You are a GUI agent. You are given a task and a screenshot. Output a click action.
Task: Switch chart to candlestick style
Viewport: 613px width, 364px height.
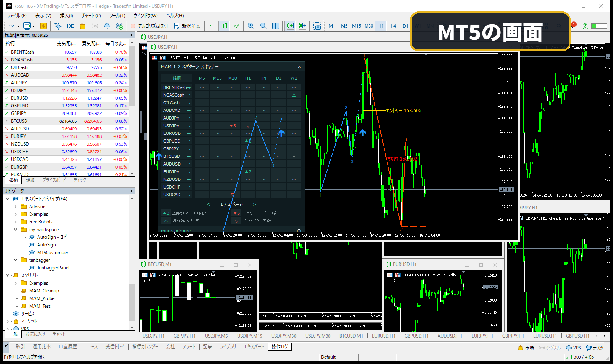224,26
